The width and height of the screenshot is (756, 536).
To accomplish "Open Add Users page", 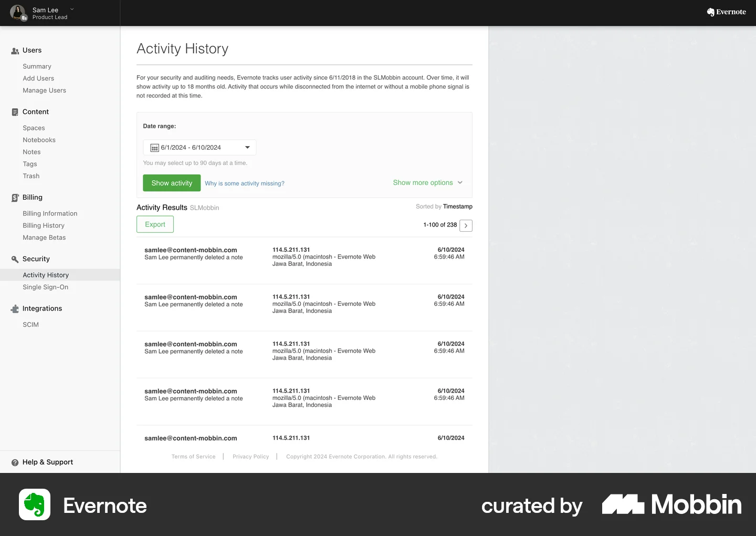I will pyautogui.click(x=38, y=79).
